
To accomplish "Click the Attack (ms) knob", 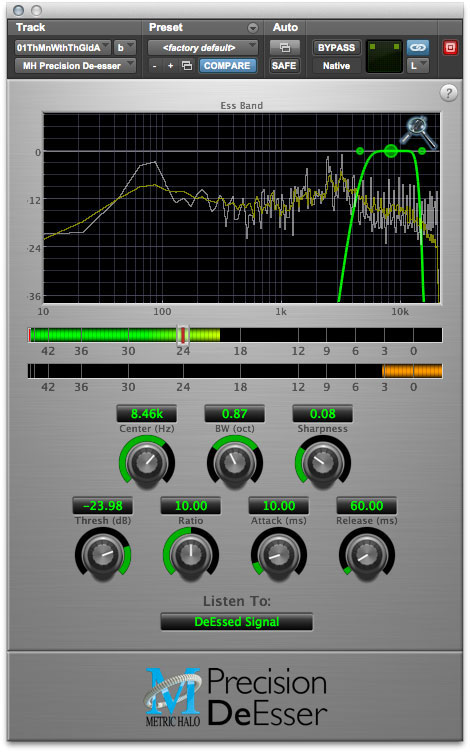I will point(279,554).
